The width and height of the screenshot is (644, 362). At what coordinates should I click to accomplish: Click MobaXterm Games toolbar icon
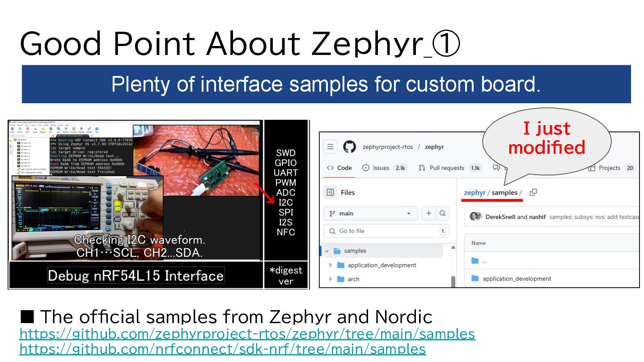tap(35, 129)
